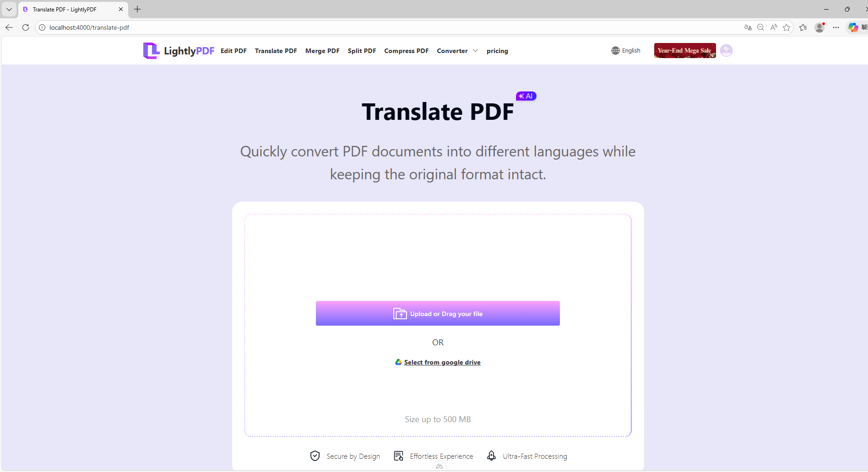Expand the browser tab list chevron

pyautogui.click(x=9, y=9)
